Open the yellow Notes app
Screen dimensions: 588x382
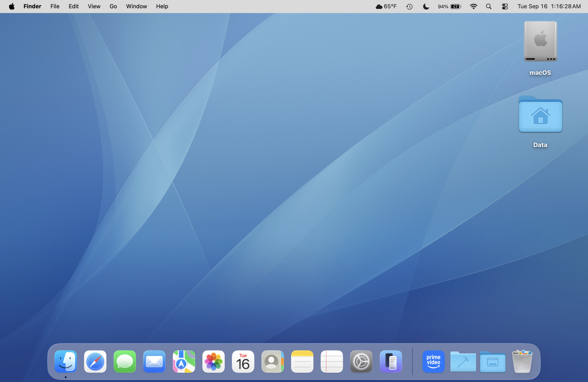(x=302, y=361)
